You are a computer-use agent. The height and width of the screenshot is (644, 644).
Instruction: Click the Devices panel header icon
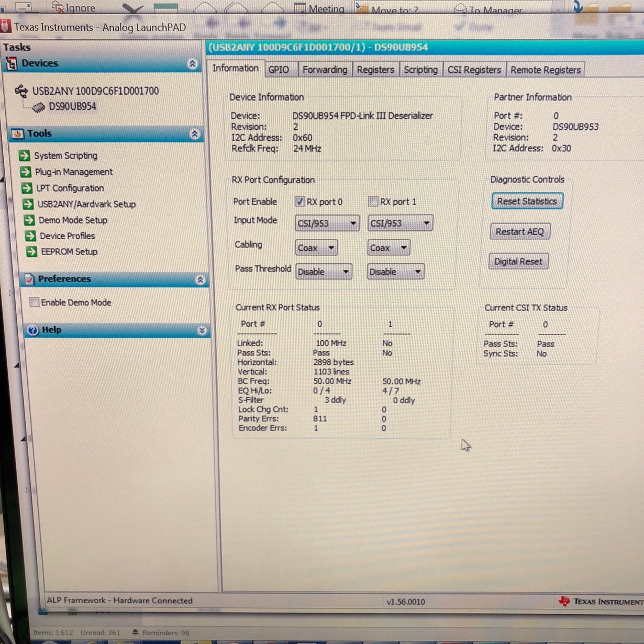tap(11, 64)
